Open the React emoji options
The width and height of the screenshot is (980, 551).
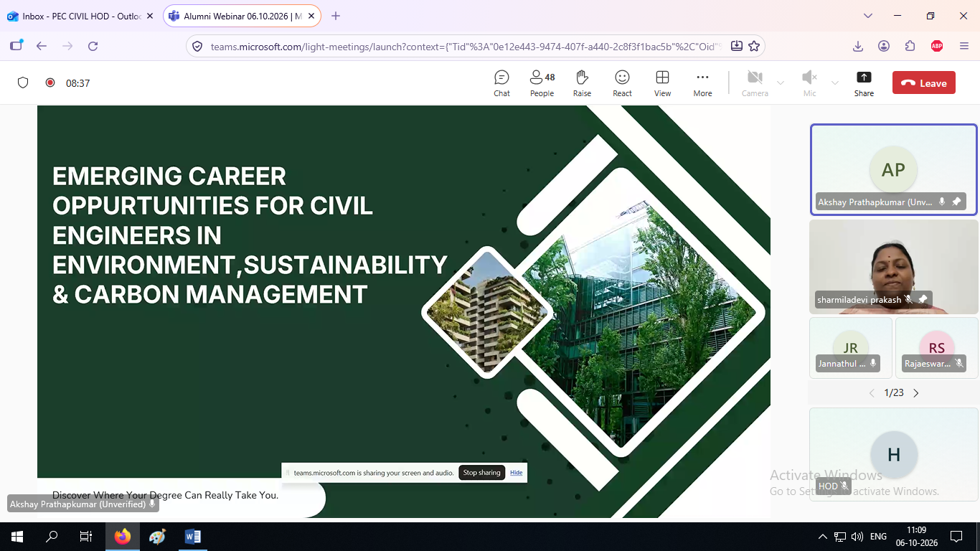622,83
